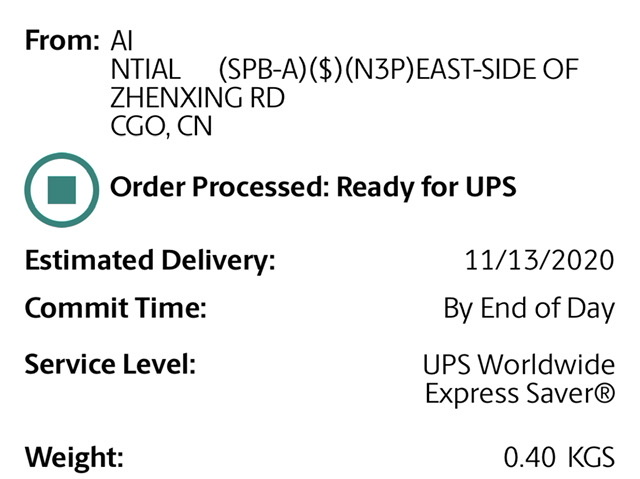Click the Commit Time: label

(x=115, y=308)
